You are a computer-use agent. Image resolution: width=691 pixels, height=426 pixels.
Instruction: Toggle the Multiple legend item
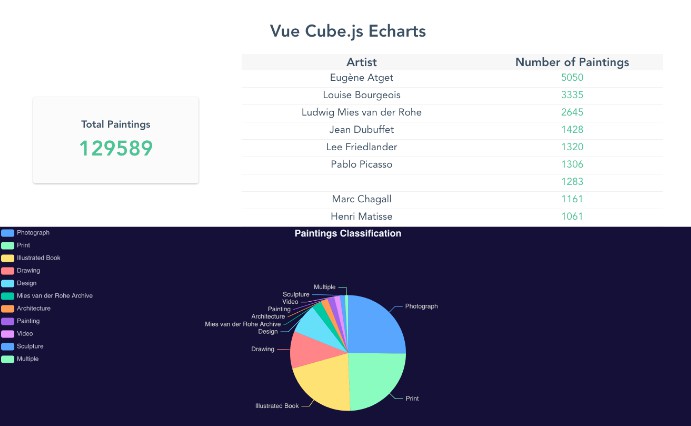[8, 358]
